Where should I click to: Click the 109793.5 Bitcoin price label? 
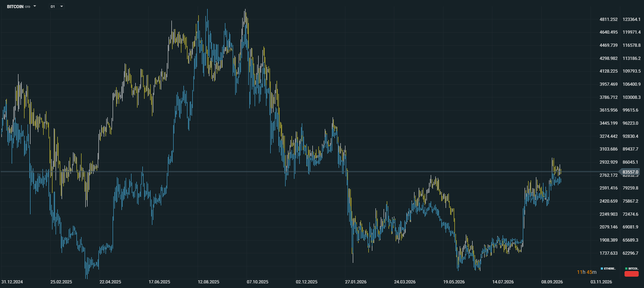tap(632, 71)
